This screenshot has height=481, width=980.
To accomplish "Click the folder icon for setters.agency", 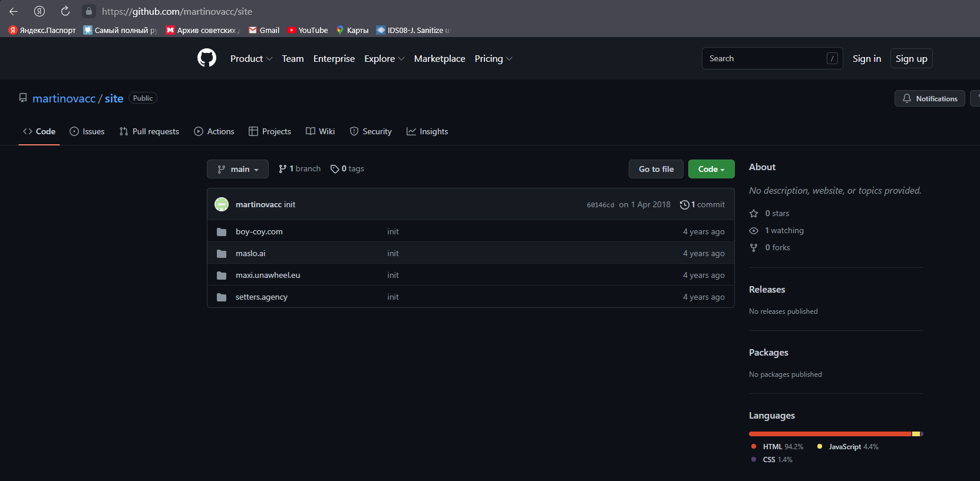I will click(222, 297).
